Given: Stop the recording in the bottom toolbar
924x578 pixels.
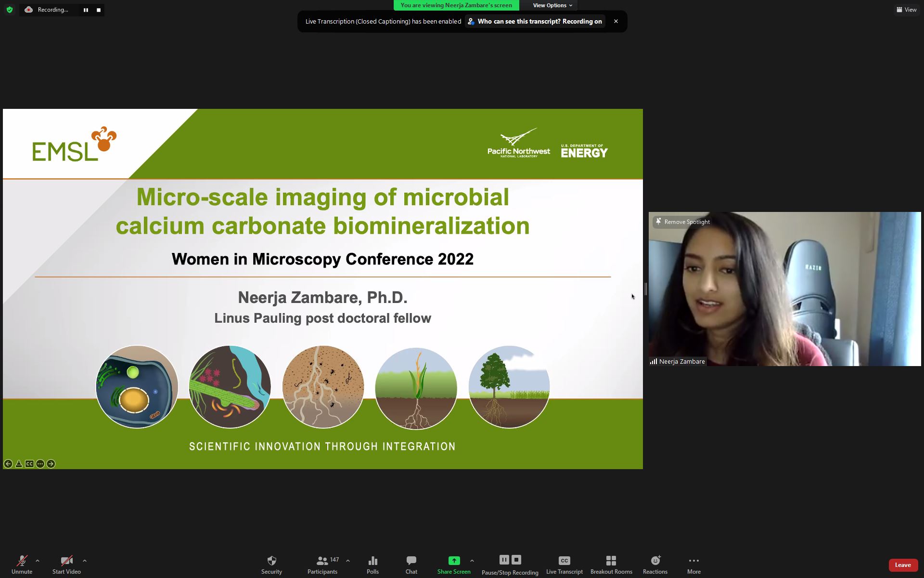Looking at the screenshot, I should (x=516, y=560).
